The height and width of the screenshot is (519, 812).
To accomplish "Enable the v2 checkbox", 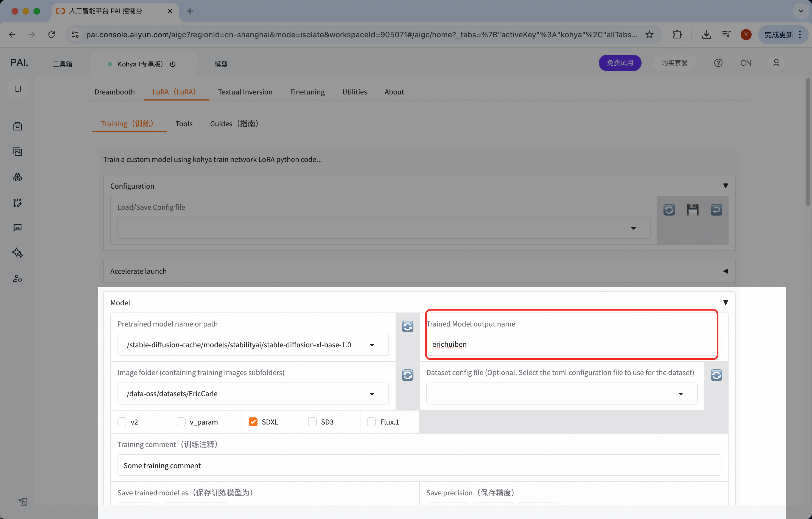I will [122, 422].
